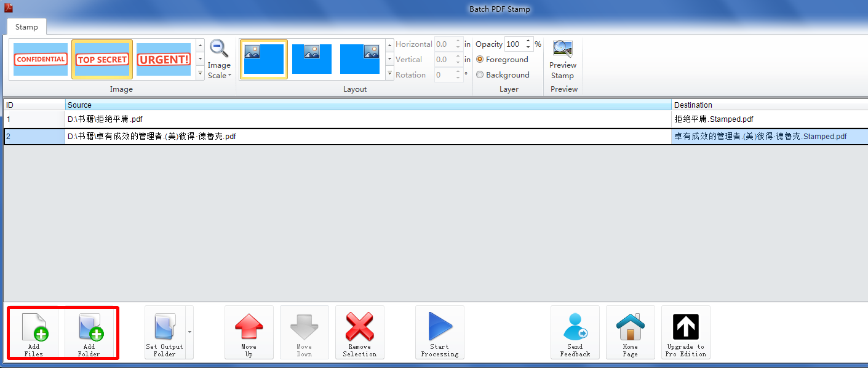868x368 pixels.
Task: Open the Stamp ribbon tab
Action: (26, 27)
